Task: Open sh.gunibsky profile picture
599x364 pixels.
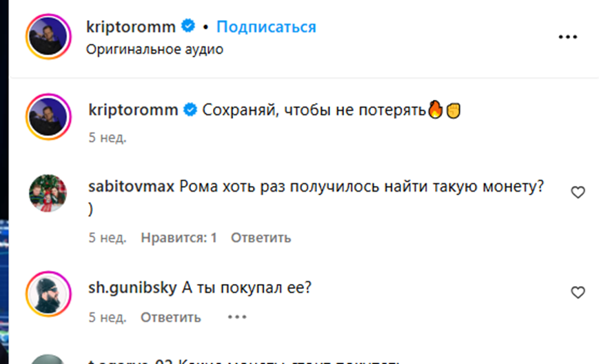Action: tap(49, 294)
